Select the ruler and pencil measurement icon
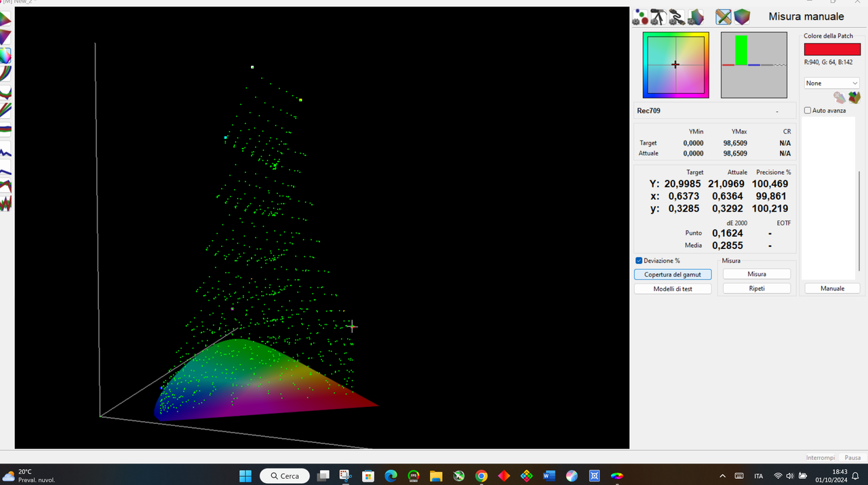This screenshot has height=485, width=868. pyautogui.click(x=724, y=17)
